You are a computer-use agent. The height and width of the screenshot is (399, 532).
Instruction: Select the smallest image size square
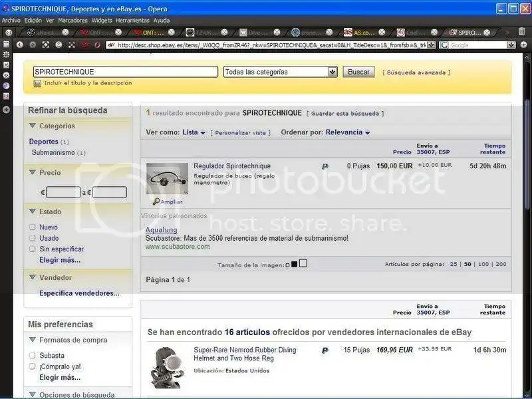pos(287,265)
